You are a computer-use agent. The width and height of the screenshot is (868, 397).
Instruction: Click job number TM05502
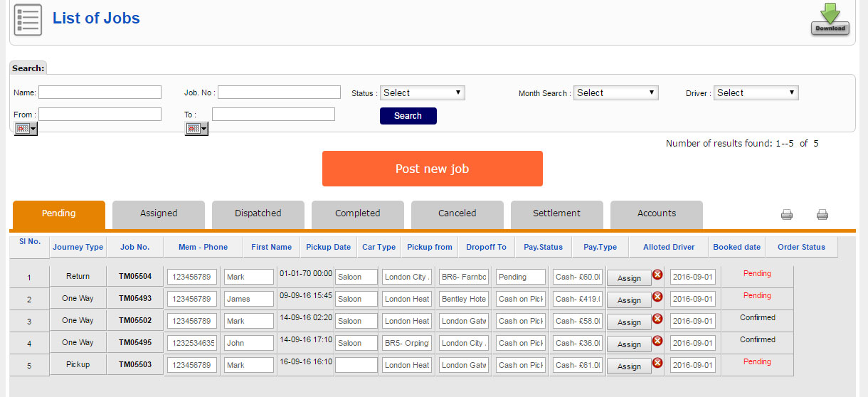(x=135, y=321)
